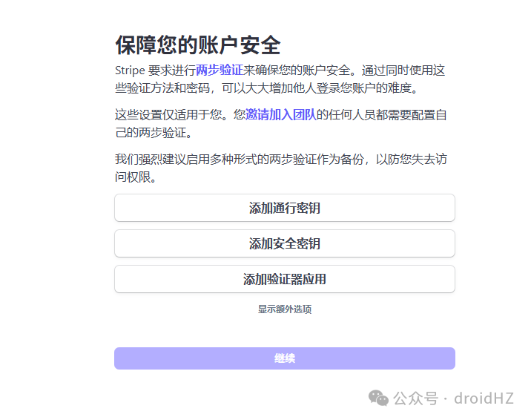Image resolution: width=531 pixels, height=420 pixels.
Task: Click the paragraph starting with 这些设置仅适用于您
Action: [281, 124]
